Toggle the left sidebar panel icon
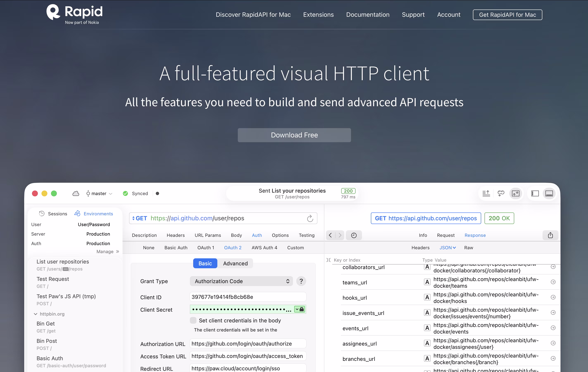The width and height of the screenshot is (588, 372). pos(535,193)
